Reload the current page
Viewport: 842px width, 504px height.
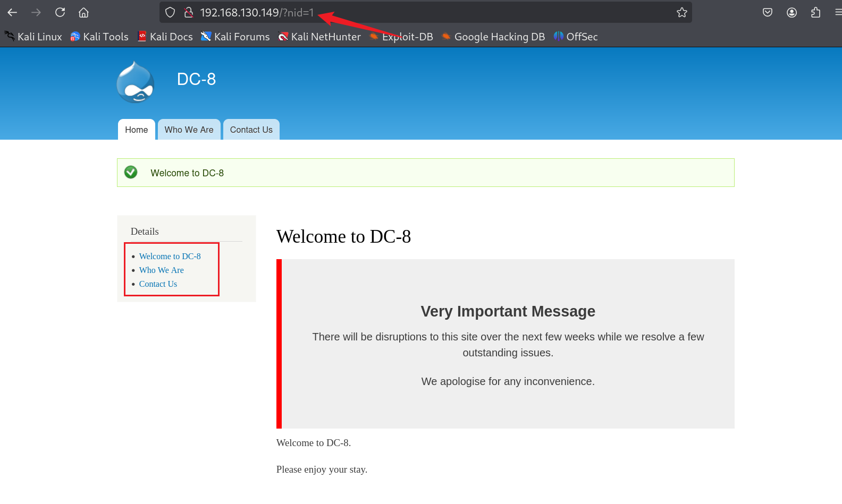click(60, 12)
